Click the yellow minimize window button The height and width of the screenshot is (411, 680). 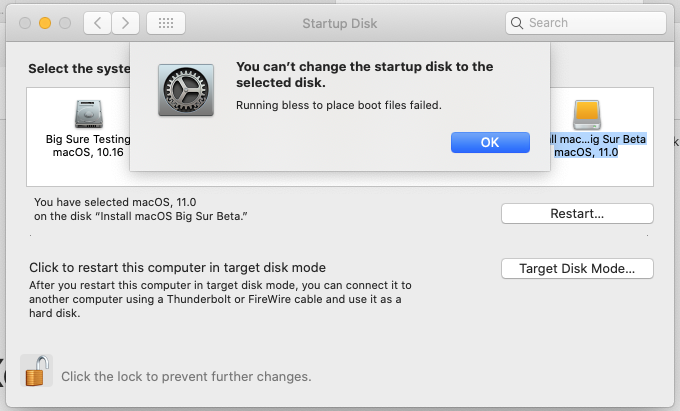click(x=45, y=23)
